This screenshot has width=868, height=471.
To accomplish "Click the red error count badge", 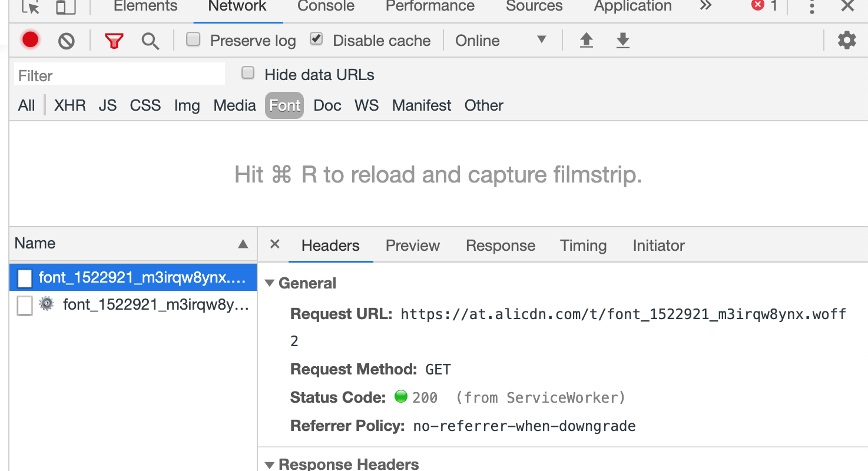I will tap(764, 6).
